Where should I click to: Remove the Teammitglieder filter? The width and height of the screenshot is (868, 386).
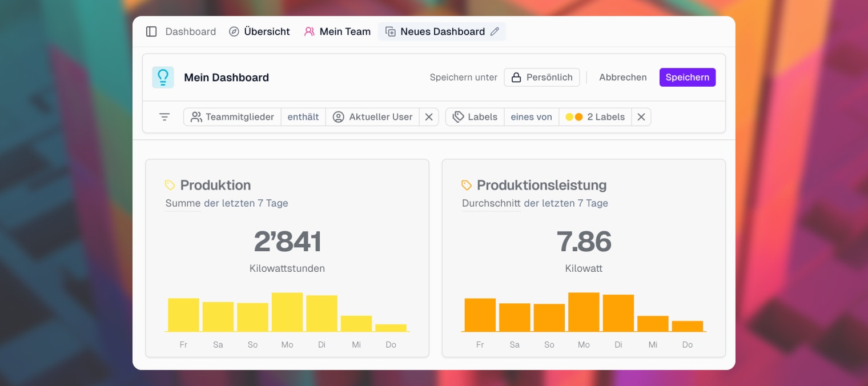pos(429,117)
